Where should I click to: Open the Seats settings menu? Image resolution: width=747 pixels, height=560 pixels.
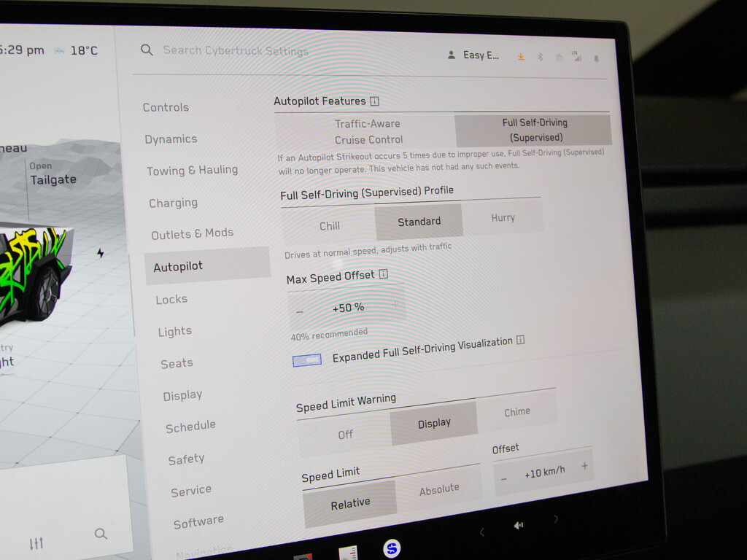click(177, 364)
